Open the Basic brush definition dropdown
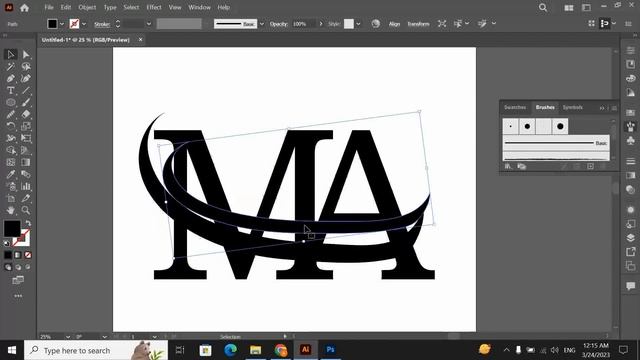Image resolution: width=640 pixels, height=360 pixels. 262,24
